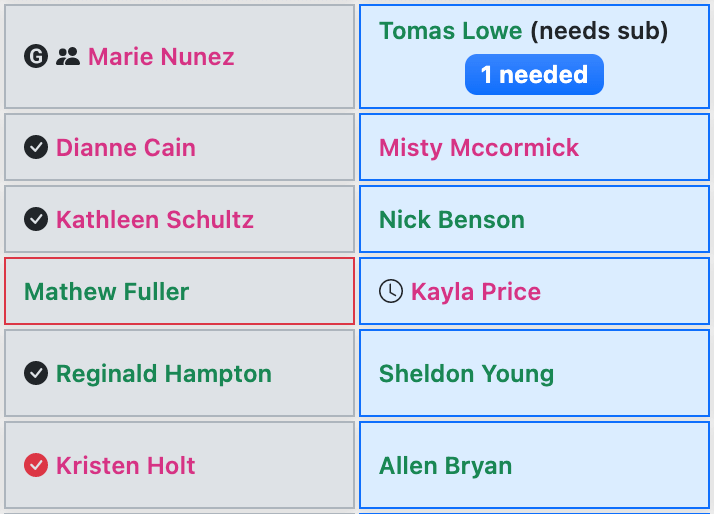Click the checkmark icon beside Dianne Cain
Screen dimensions: 714x514
(36, 147)
